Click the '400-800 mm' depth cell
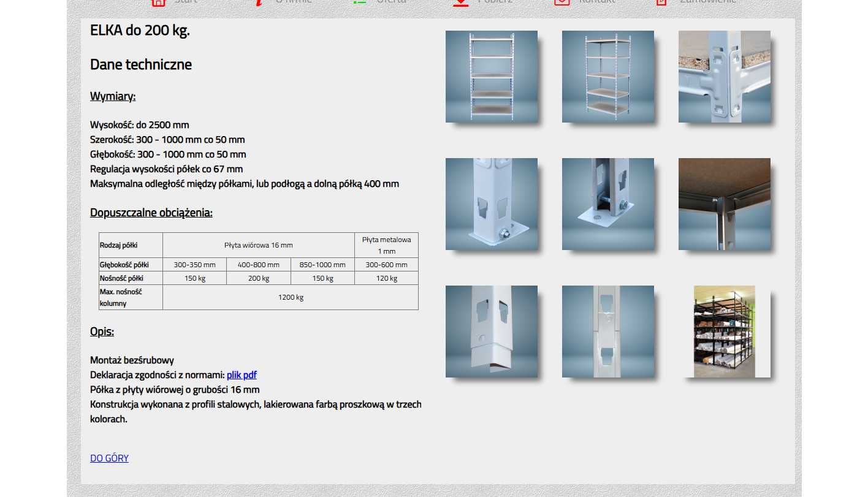The image size is (868, 497). [259, 265]
